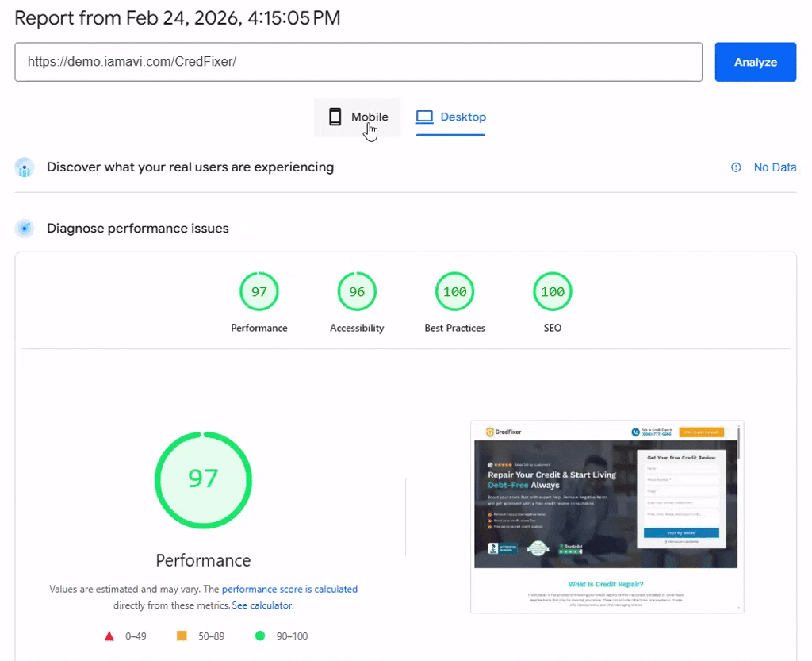Click the No Data label
The height and width of the screenshot is (661, 812).
coord(775,167)
